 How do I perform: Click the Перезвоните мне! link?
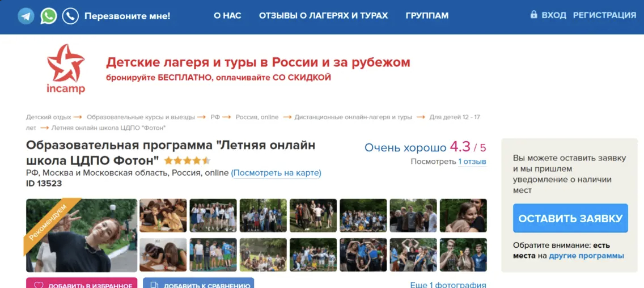click(x=128, y=16)
